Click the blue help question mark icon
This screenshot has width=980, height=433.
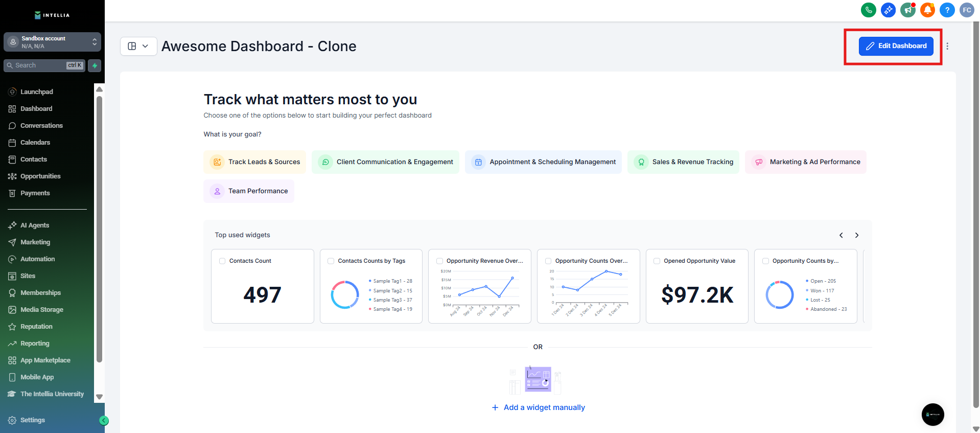(947, 10)
